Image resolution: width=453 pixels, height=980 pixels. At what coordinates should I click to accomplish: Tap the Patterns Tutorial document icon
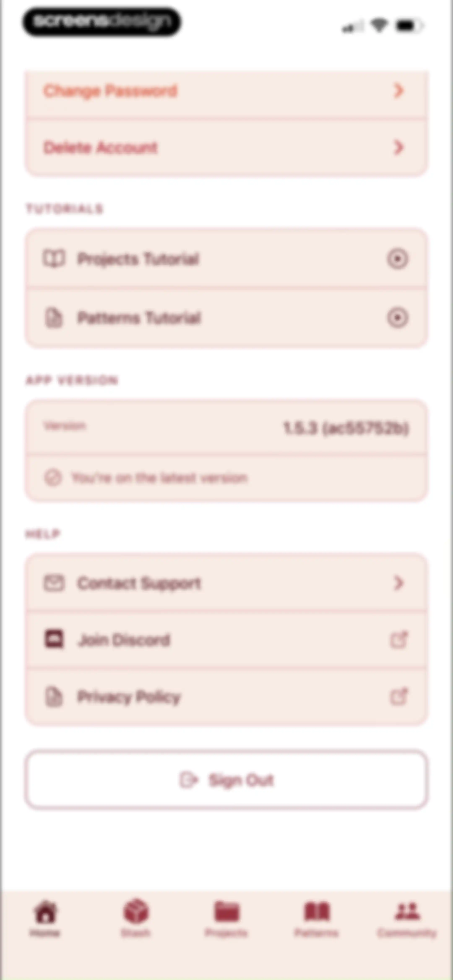(x=54, y=318)
